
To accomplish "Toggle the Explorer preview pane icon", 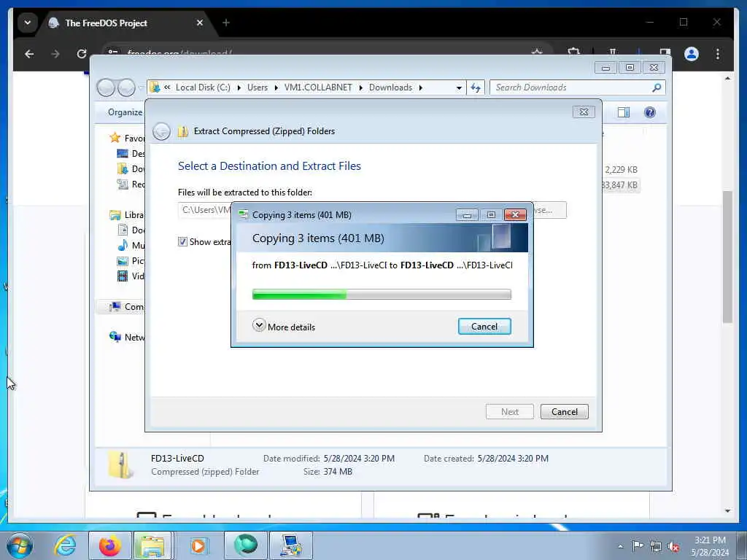I will point(623,112).
